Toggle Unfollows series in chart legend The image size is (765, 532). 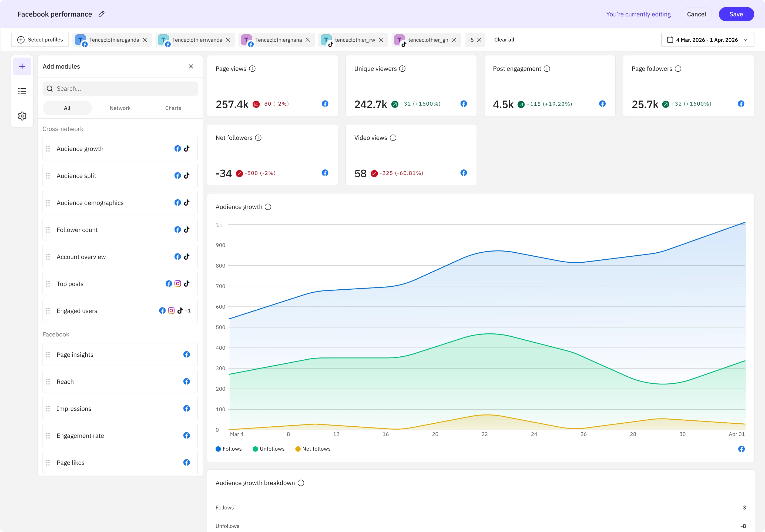click(269, 449)
